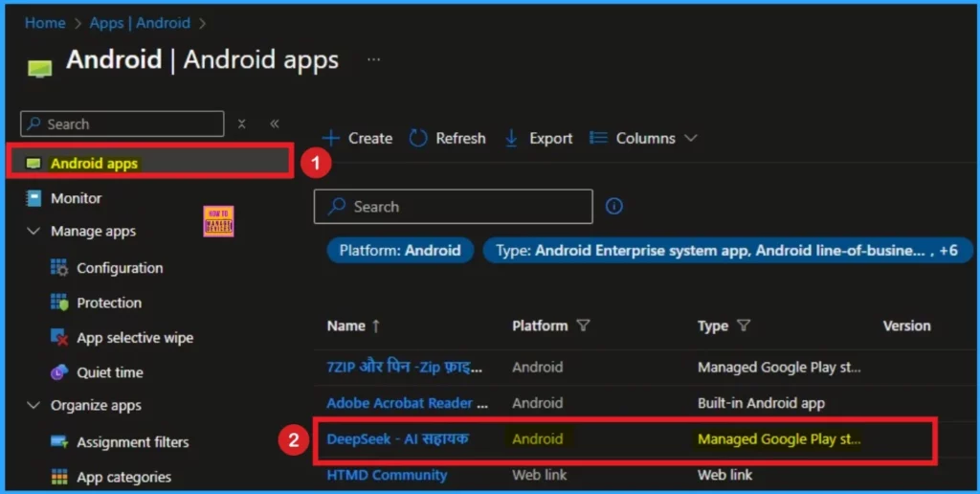Open the 7ZIP app link
Screen dimensions: 980x494
[405, 367]
